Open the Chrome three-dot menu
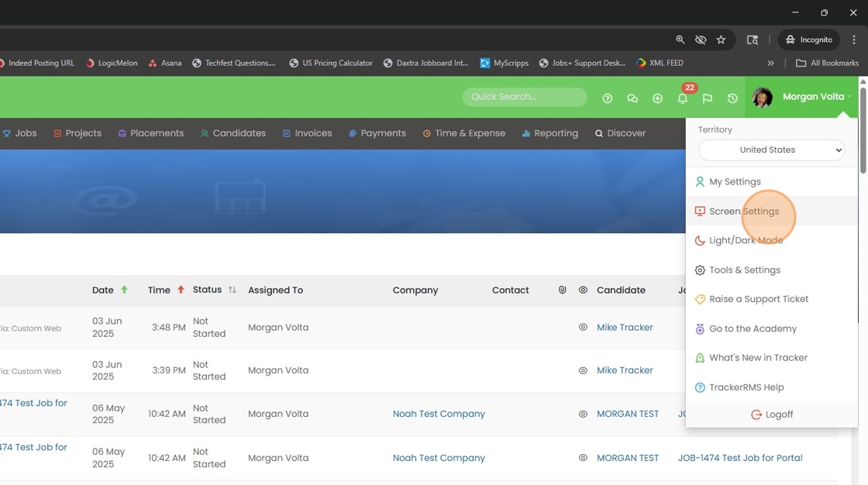 coord(854,40)
